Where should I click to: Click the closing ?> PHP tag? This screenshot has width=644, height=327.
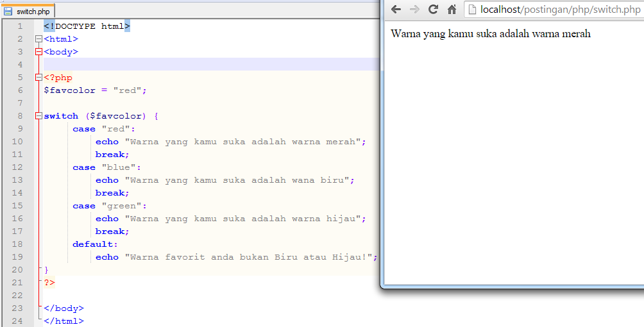[x=49, y=283]
